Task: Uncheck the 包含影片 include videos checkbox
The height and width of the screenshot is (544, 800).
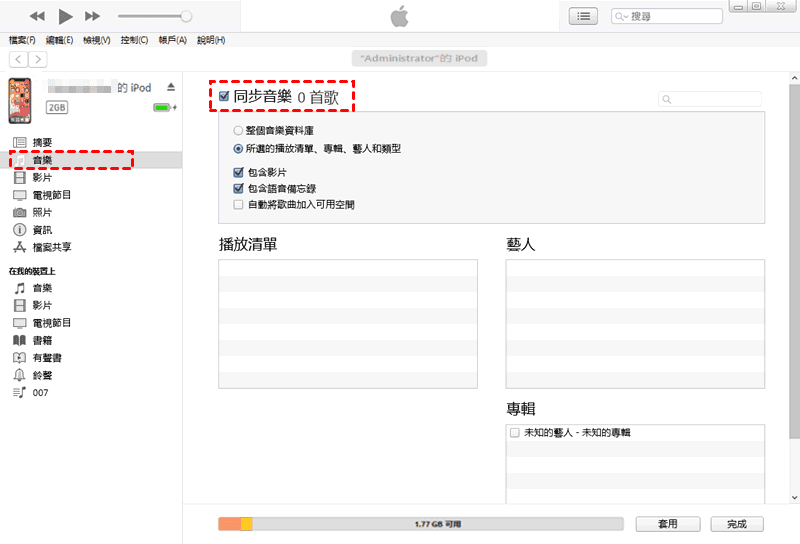Action: click(238, 172)
